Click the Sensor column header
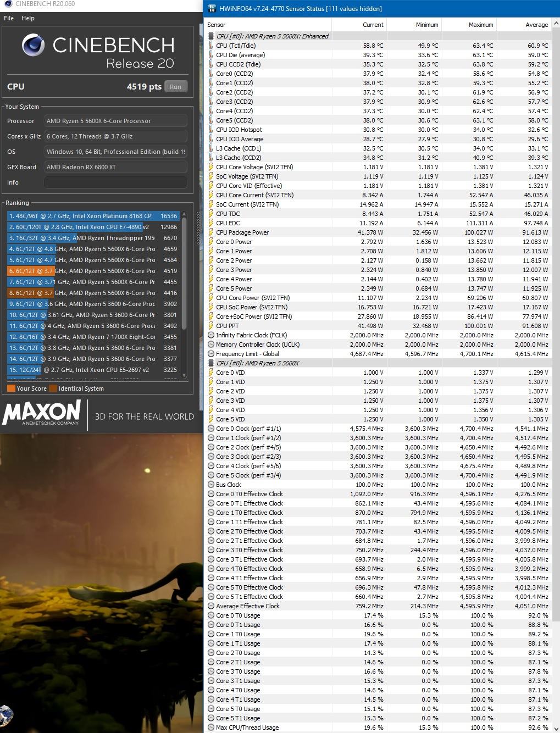This screenshot has width=560, height=733. click(268, 25)
